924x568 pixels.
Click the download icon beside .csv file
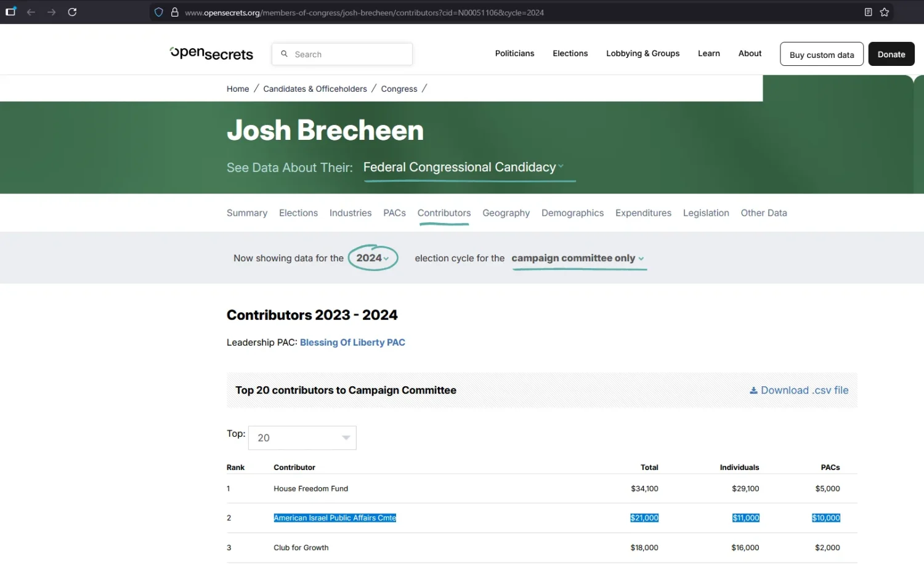[x=753, y=391]
